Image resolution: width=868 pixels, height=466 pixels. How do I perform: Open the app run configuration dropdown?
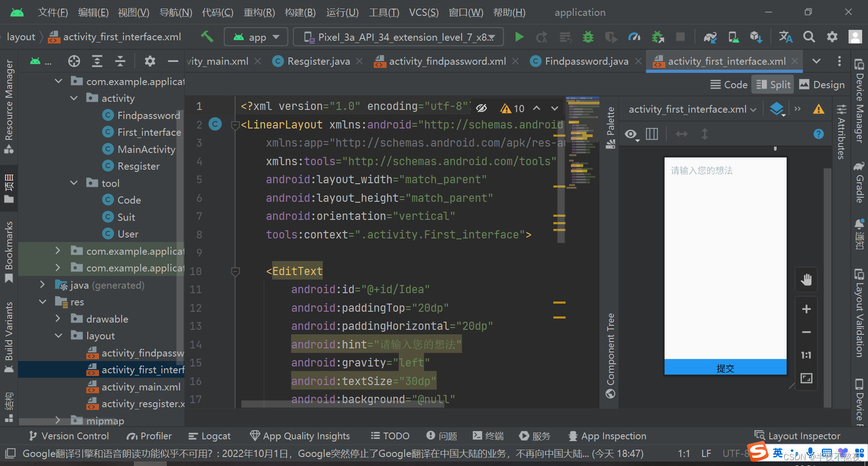[256, 37]
